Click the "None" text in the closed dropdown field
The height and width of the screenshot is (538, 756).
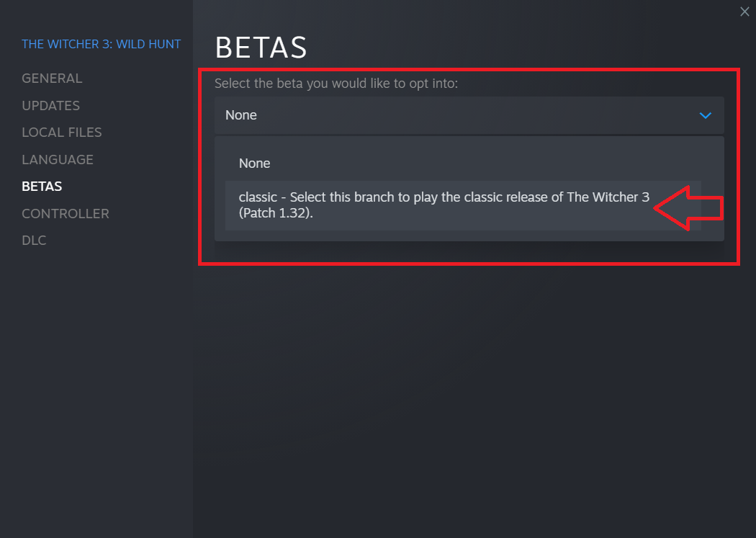(241, 115)
